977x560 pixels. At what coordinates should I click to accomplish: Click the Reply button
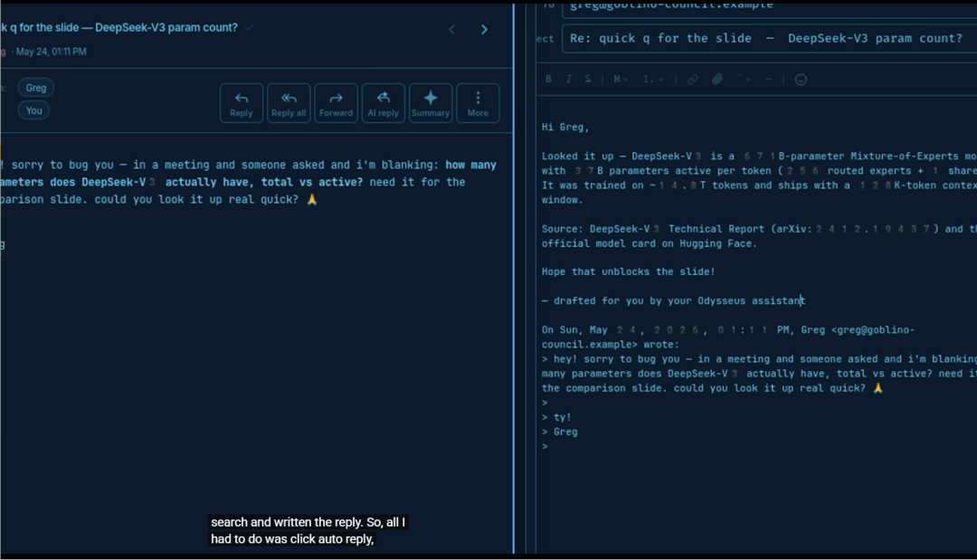(242, 103)
